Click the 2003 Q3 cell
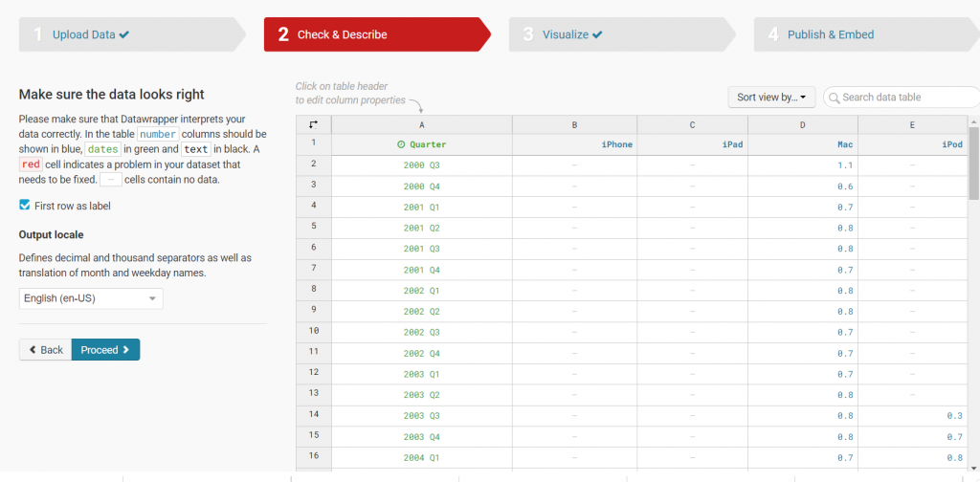This screenshot has width=980, height=482. 422,416
